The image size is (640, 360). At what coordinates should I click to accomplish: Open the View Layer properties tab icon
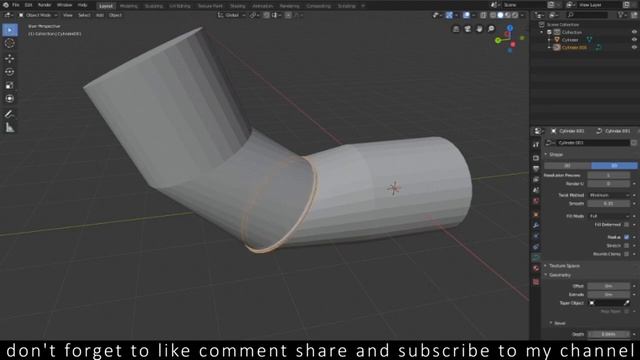pos(536,180)
